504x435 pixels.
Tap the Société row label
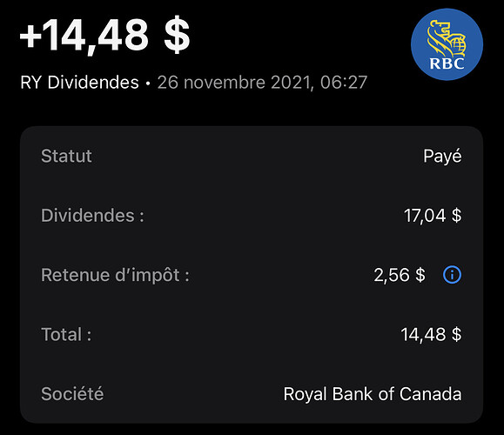[72, 394]
